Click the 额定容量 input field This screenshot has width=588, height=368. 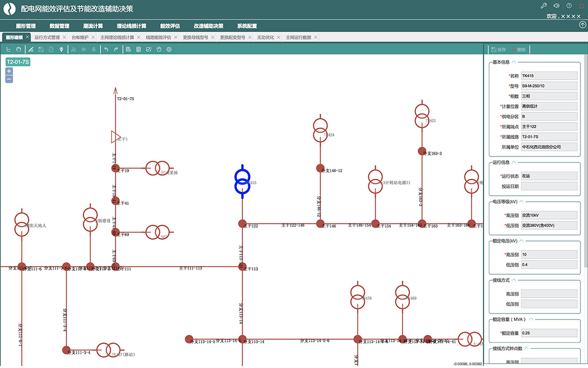click(549, 333)
